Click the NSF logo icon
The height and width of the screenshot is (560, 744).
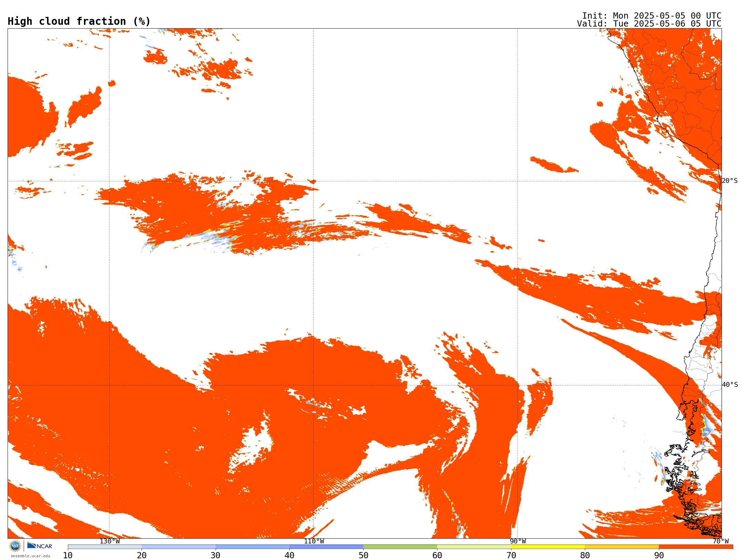(15, 546)
